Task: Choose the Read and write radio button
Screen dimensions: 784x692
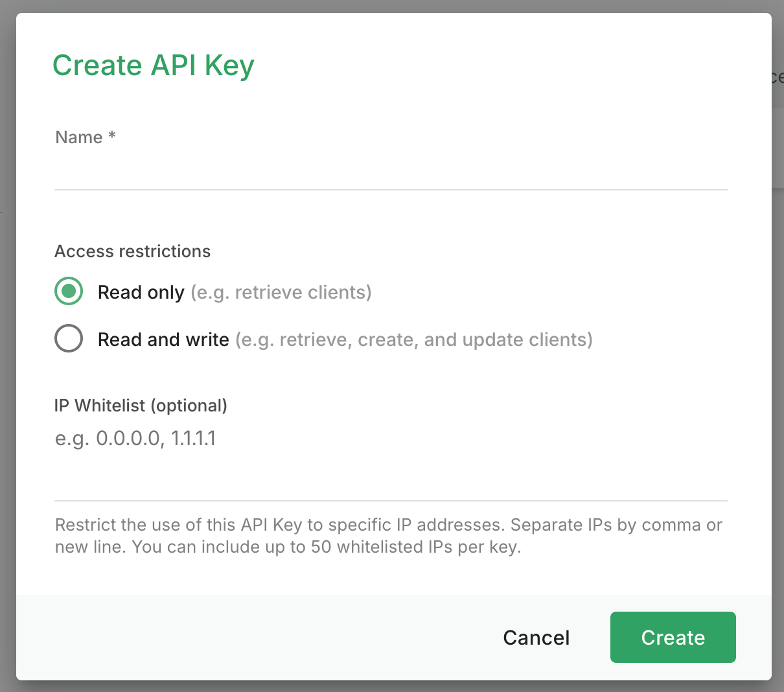Action: pos(69,338)
